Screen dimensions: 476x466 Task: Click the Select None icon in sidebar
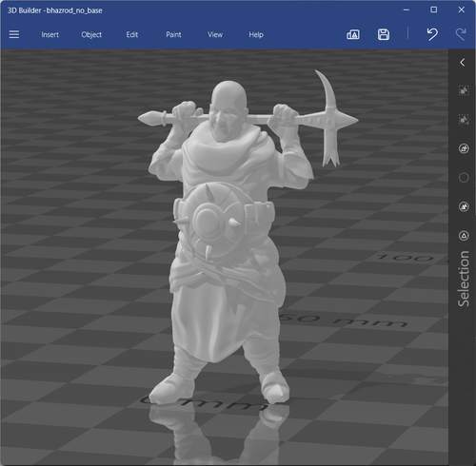[x=464, y=120]
